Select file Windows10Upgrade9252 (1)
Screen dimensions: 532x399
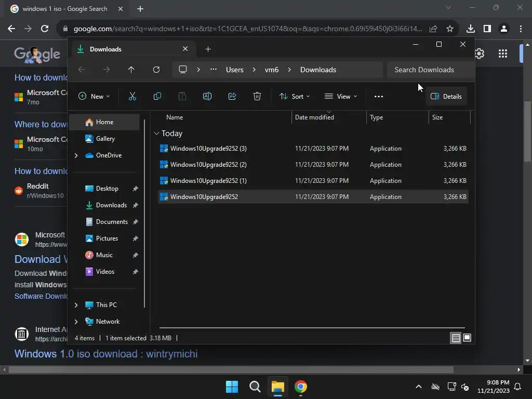pos(313,181)
